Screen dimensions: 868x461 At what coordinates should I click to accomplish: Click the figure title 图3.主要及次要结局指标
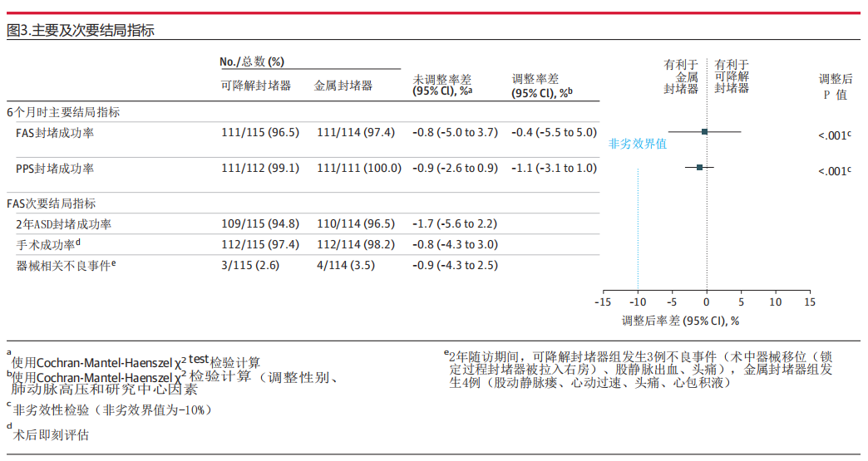[80, 31]
